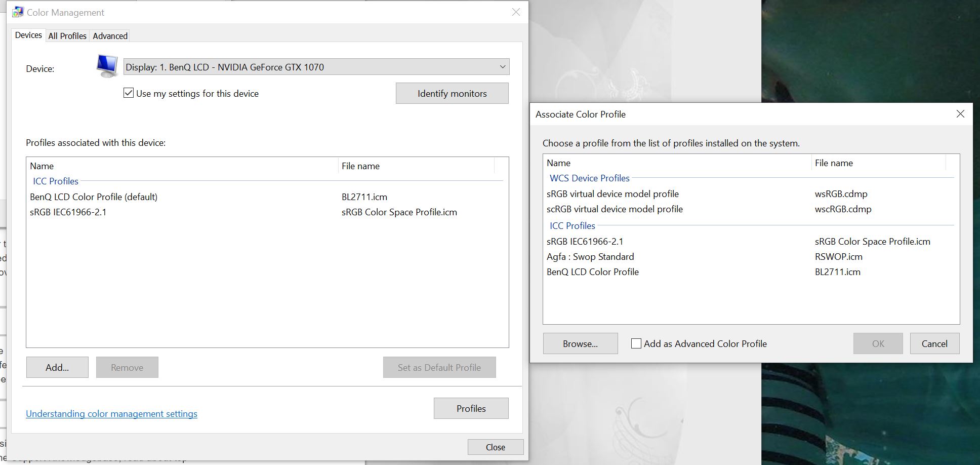This screenshot has width=980, height=465.
Task: Click the Color Management title bar icon
Action: 18,12
